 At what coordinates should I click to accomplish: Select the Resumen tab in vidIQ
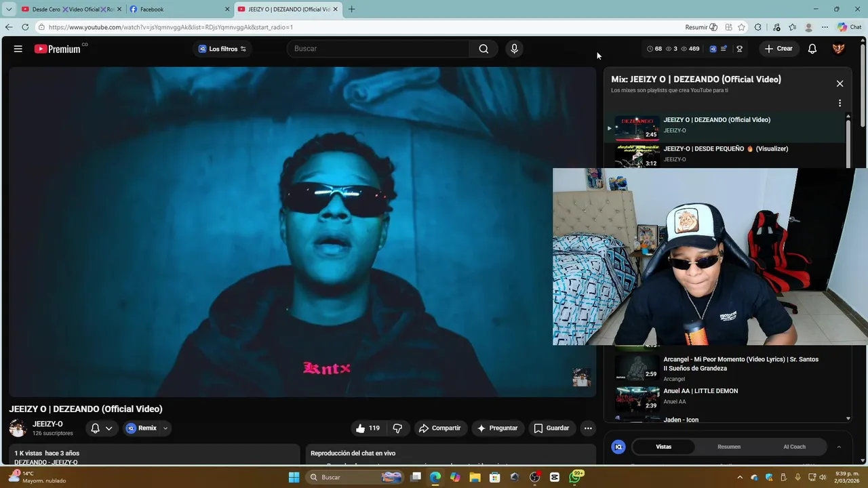[729, 447]
